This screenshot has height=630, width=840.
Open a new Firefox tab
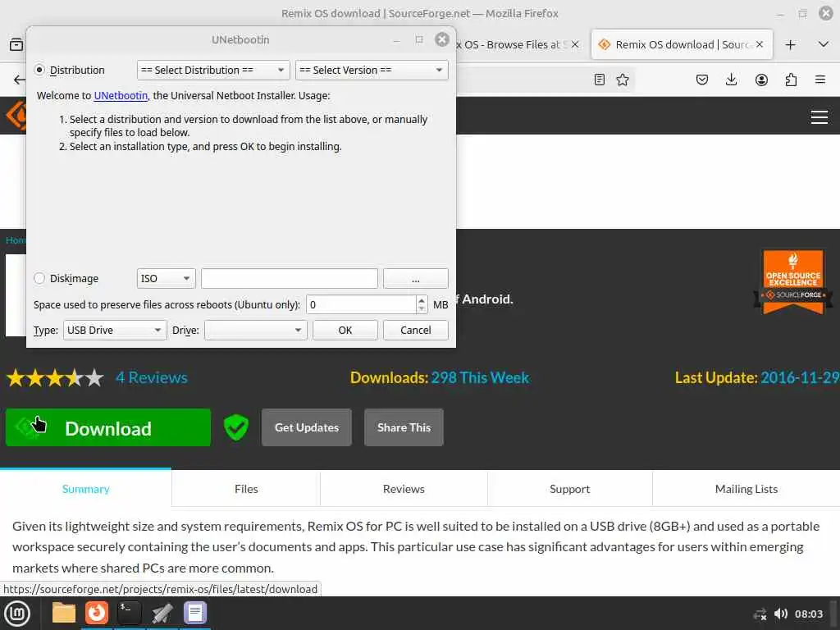790,44
